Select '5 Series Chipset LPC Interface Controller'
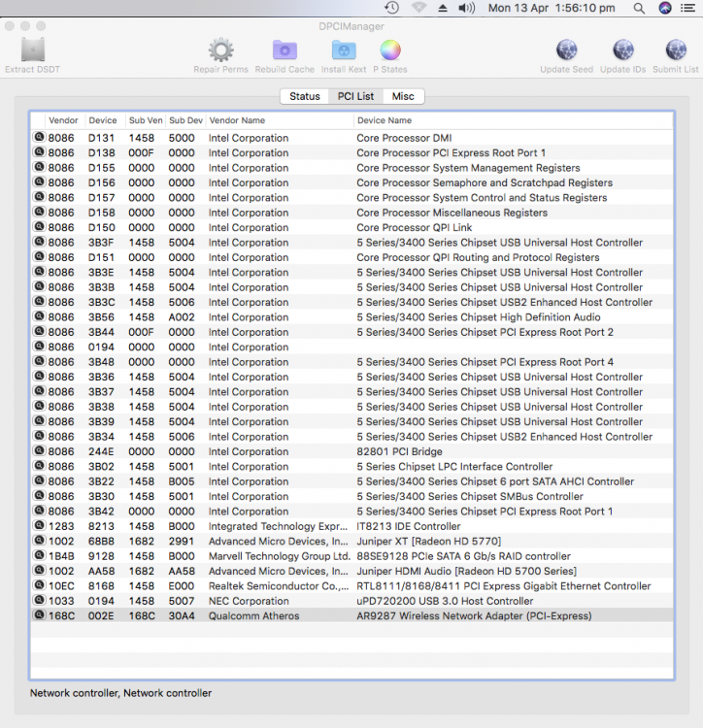 [351, 466]
